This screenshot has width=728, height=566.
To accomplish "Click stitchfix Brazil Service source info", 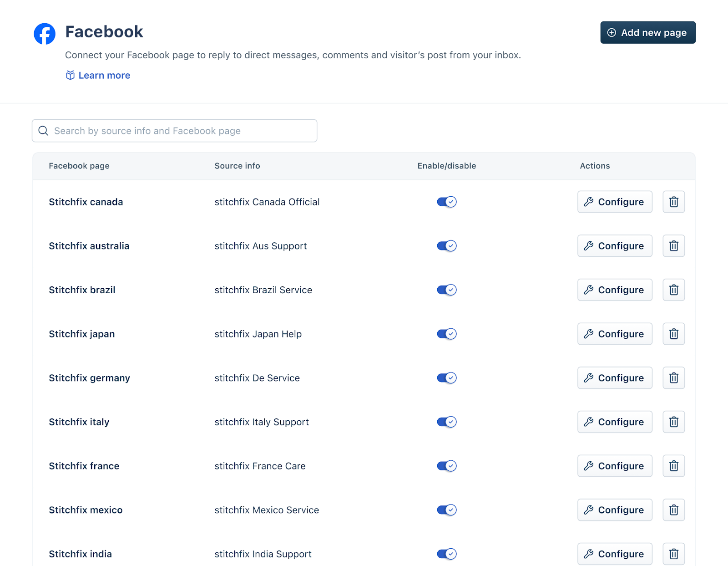I will pos(263,290).
